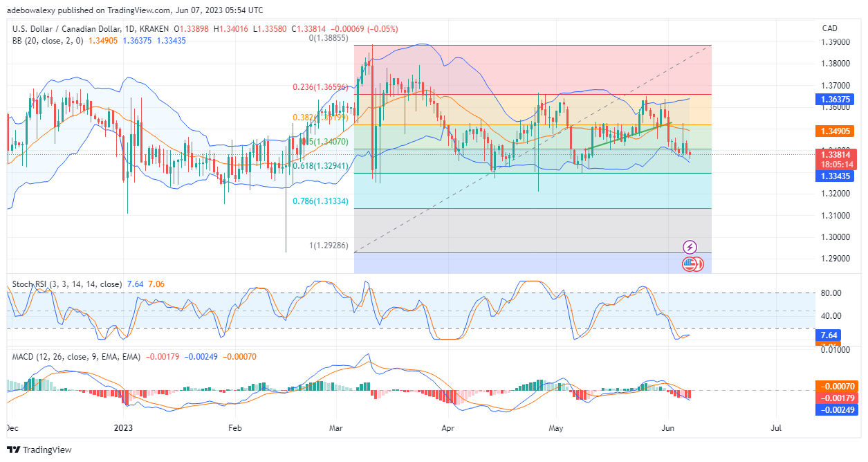Click the Dec label on time axis
Viewport: 868px width, 462px height.
point(13,429)
